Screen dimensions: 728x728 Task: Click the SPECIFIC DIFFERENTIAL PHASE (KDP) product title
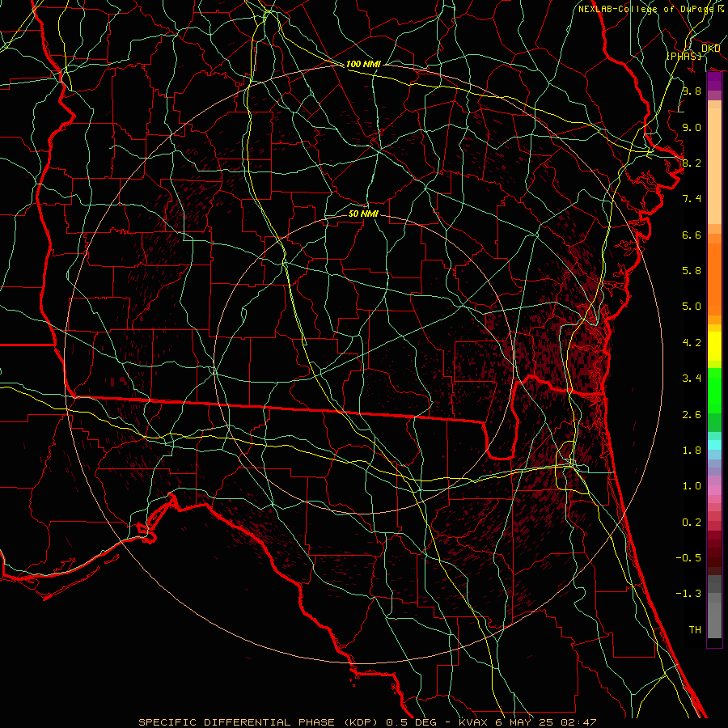260,722
